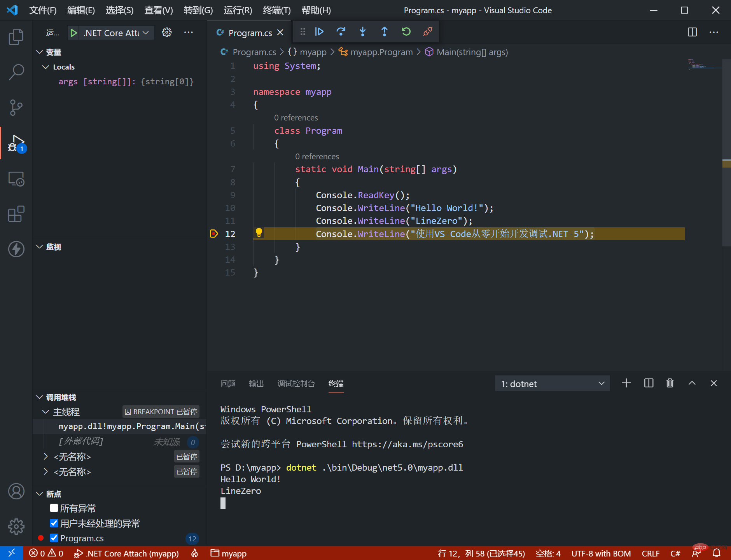
Task: Enable the 所有异常 checkbox
Action: [54, 508]
